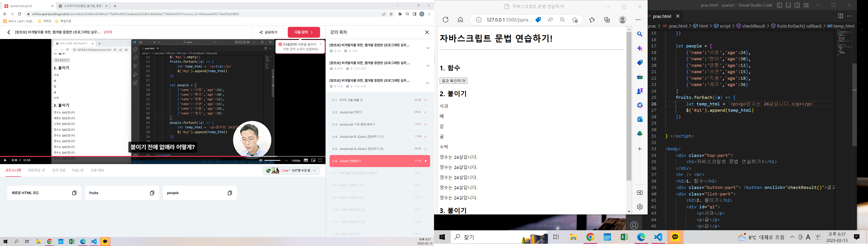
Task: Copy the people code snippet
Action: coord(230,193)
